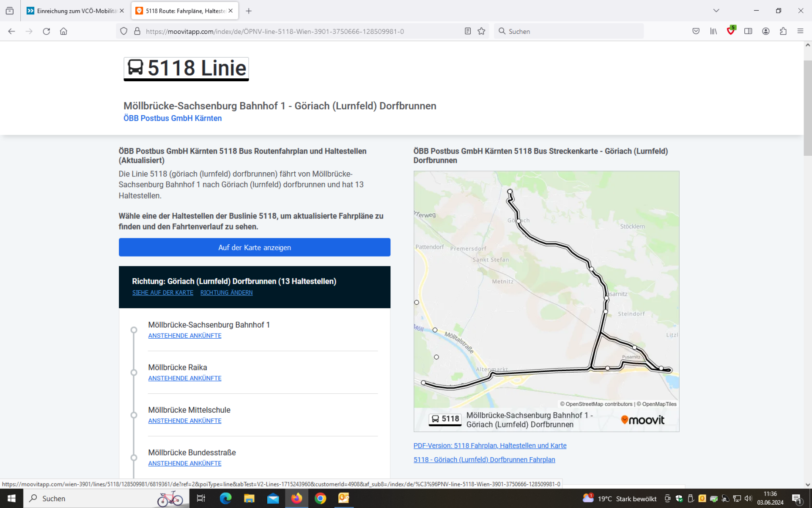Image resolution: width=812 pixels, height=508 pixels.
Task: Open Anstehende Ankünfte for Möllbrücke Mittelschule
Action: tap(185, 421)
